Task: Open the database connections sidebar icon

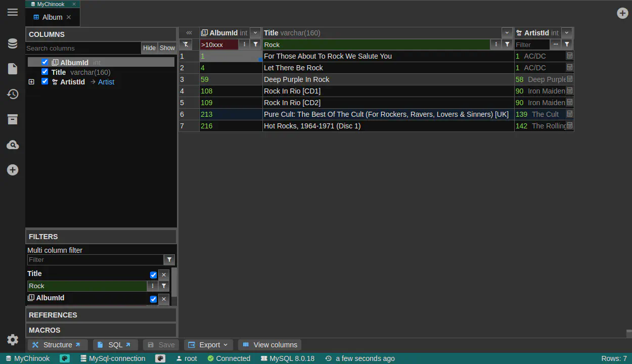Action: point(13,43)
